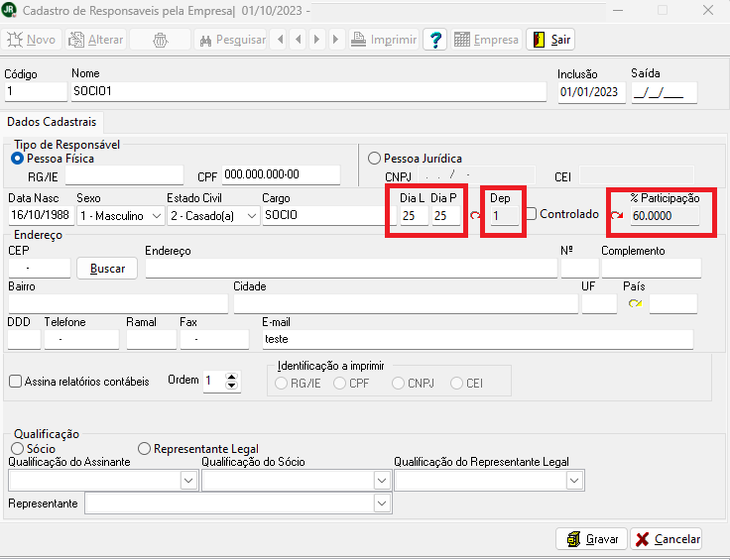730x560 pixels.
Task: Open Qualificação do Sócio dropdown
Action: tap(381, 480)
